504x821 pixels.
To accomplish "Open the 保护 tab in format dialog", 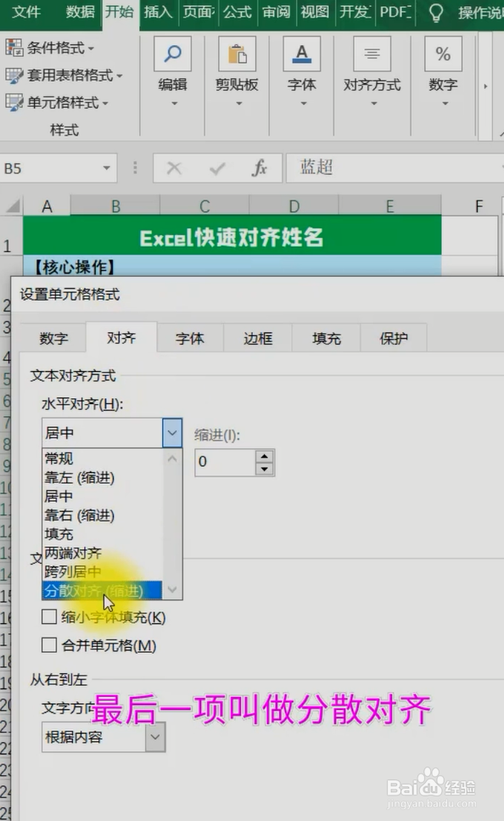I will point(394,338).
